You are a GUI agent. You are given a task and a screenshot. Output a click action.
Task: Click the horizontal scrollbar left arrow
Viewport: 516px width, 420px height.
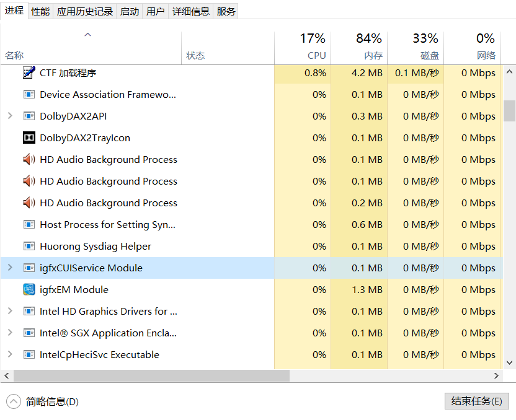tap(7, 375)
